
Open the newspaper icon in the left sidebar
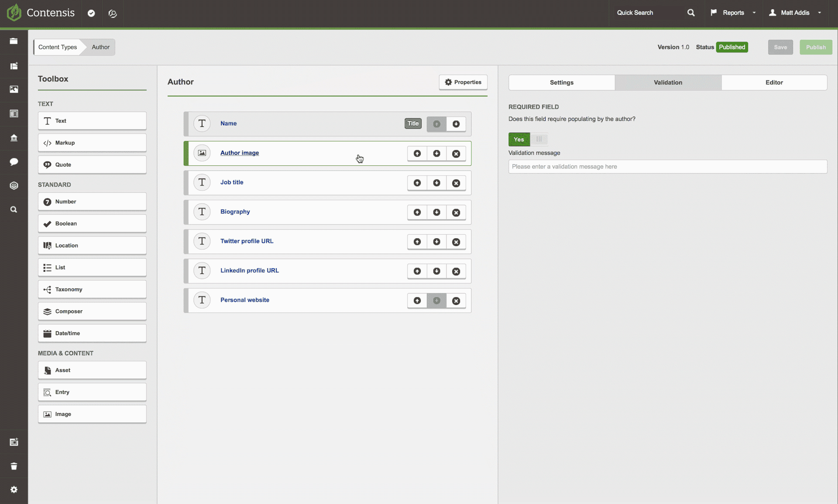pyautogui.click(x=14, y=66)
